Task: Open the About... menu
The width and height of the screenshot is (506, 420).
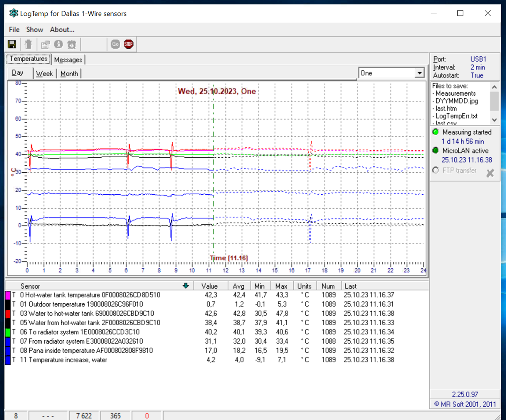Action: click(x=62, y=30)
